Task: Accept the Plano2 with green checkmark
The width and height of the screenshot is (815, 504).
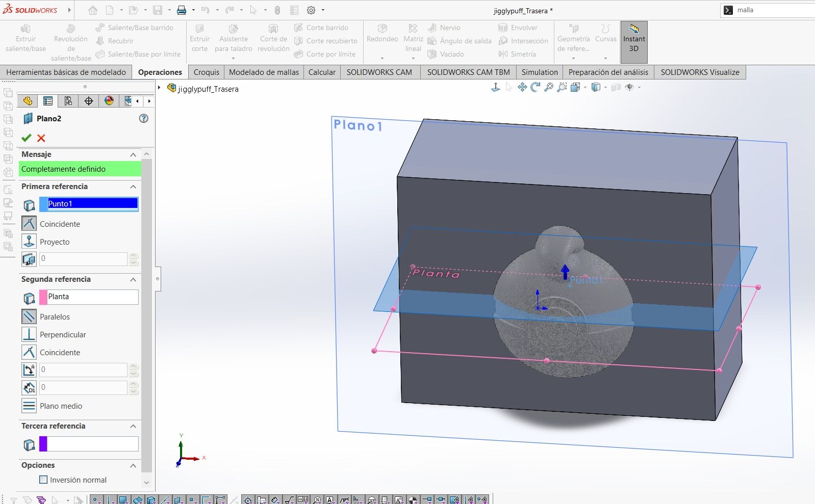Action: [x=27, y=138]
